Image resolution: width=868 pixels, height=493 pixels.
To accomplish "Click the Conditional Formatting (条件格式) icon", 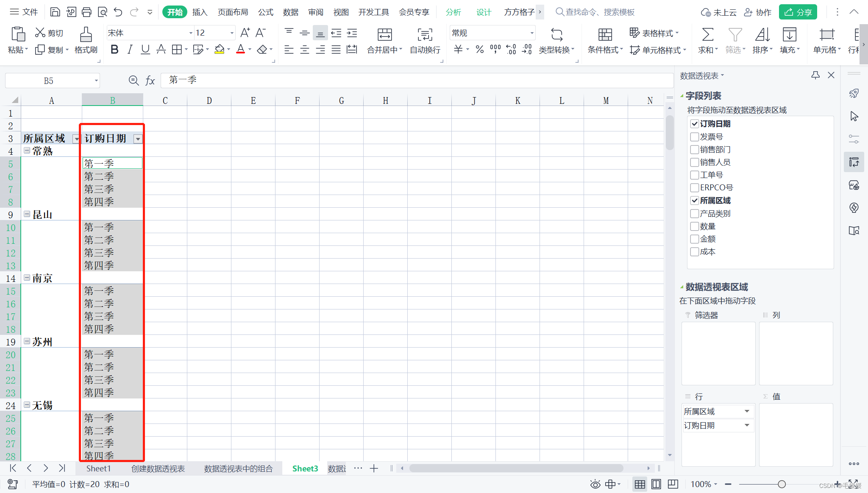I will pyautogui.click(x=605, y=34).
